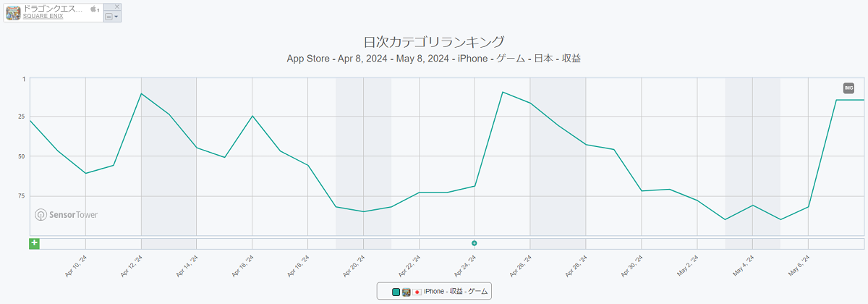
Task: Click the chart subtitle date range text
Action: [433, 59]
